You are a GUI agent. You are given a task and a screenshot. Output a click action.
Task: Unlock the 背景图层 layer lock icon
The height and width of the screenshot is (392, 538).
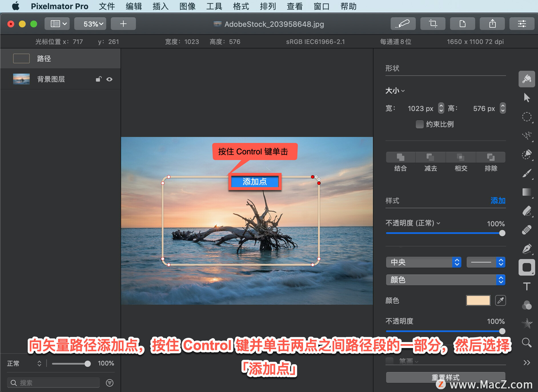click(99, 79)
